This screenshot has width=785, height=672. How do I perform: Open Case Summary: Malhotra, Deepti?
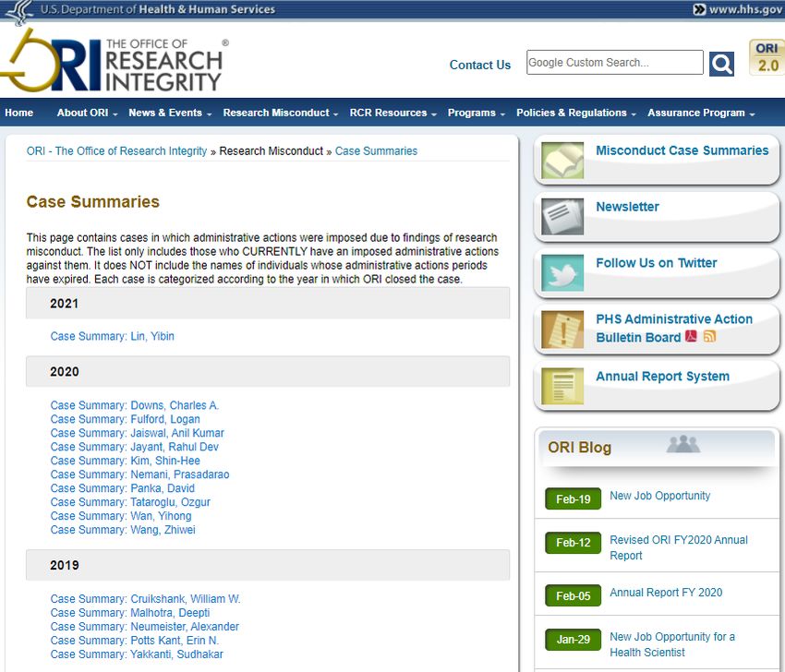pyautogui.click(x=130, y=613)
